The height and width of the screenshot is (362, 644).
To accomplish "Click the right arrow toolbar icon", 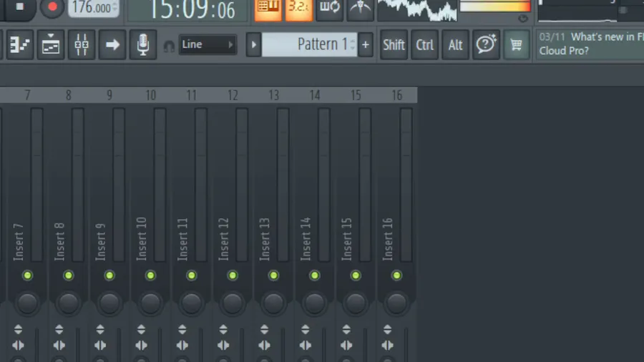I will [112, 45].
